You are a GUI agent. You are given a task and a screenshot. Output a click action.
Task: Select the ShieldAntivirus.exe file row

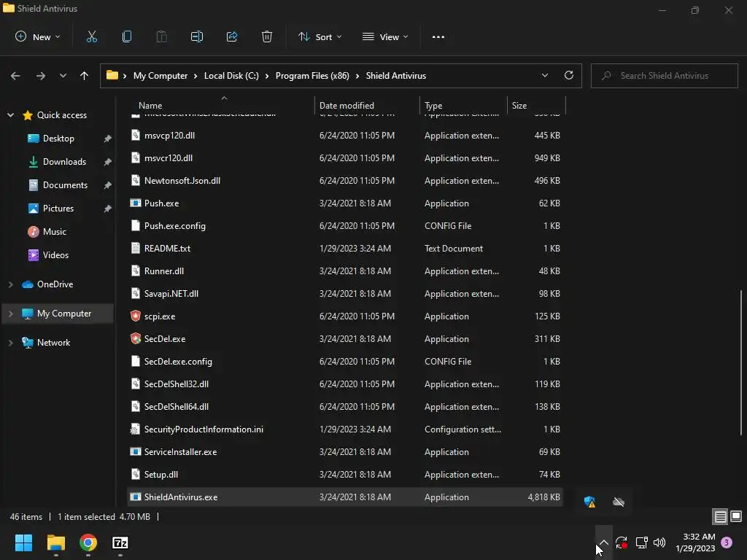click(345, 497)
